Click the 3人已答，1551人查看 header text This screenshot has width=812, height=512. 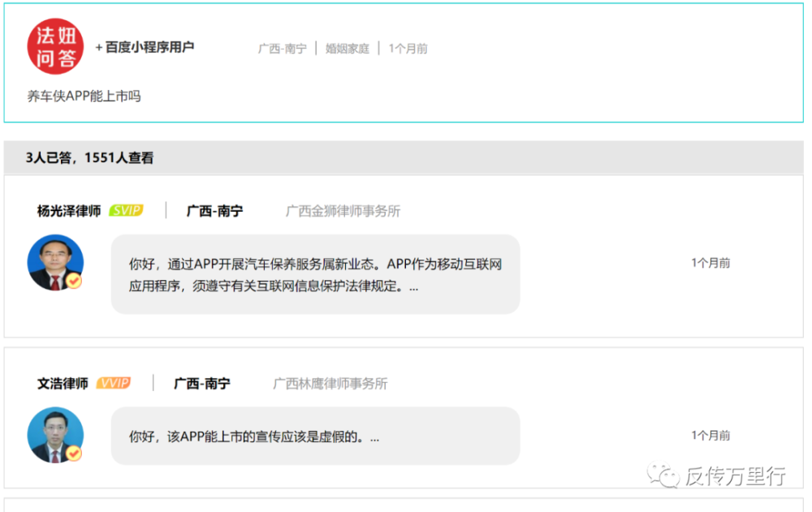pyautogui.click(x=89, y=158)
